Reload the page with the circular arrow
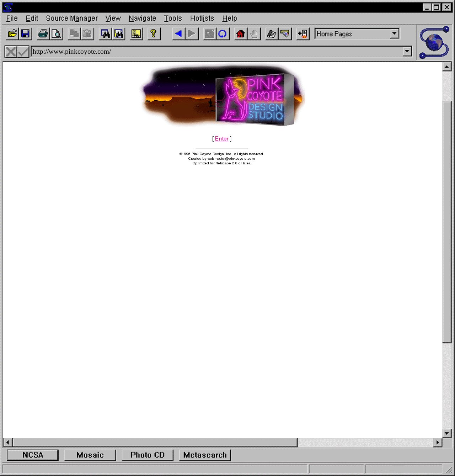Screen dimensions: 455x476 pos(223,34)
